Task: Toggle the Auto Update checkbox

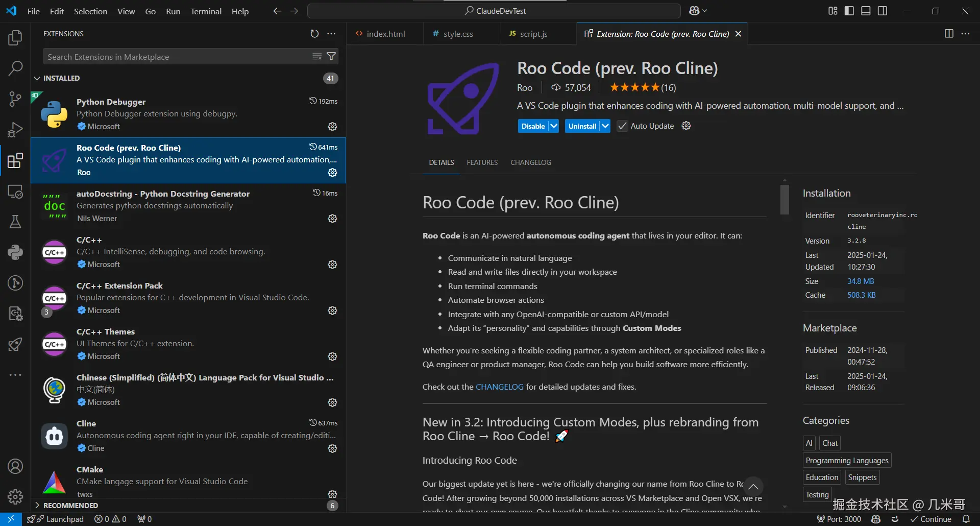Action: 622,126
